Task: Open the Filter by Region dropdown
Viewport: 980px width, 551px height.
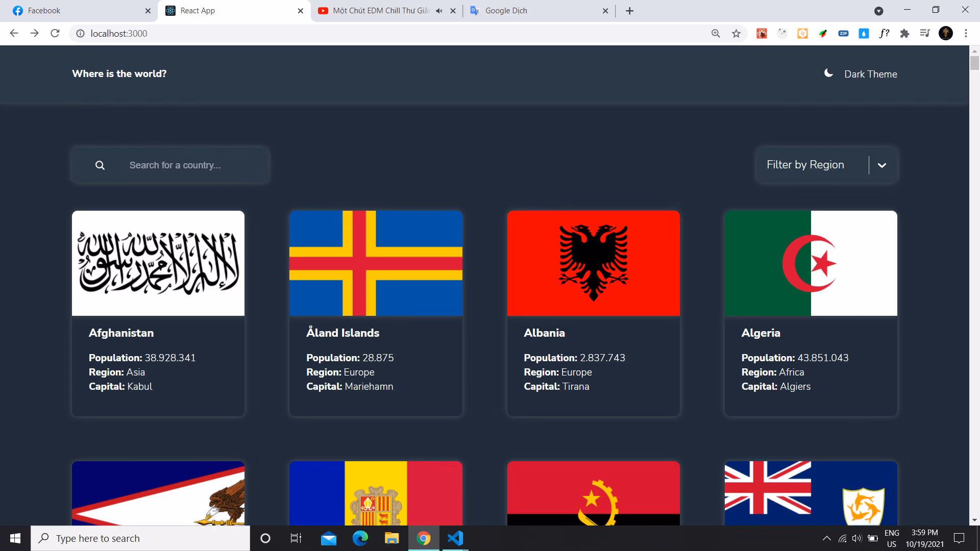Action: coord(827,165)
